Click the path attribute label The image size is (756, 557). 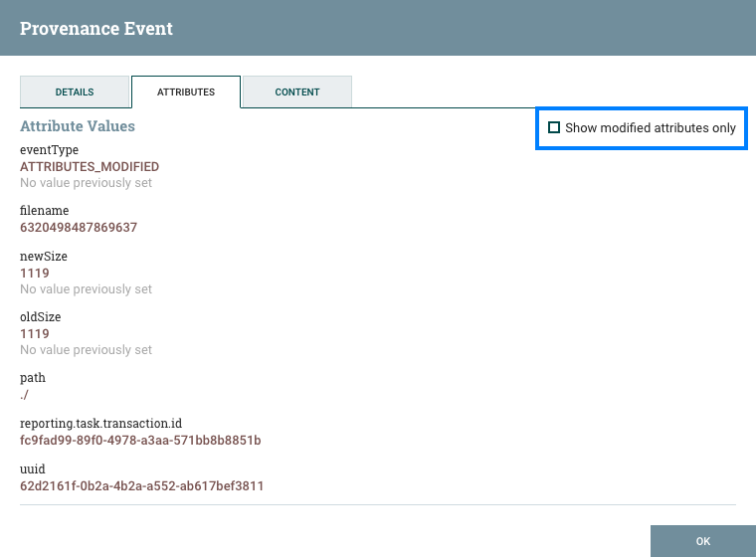point(33,378)
